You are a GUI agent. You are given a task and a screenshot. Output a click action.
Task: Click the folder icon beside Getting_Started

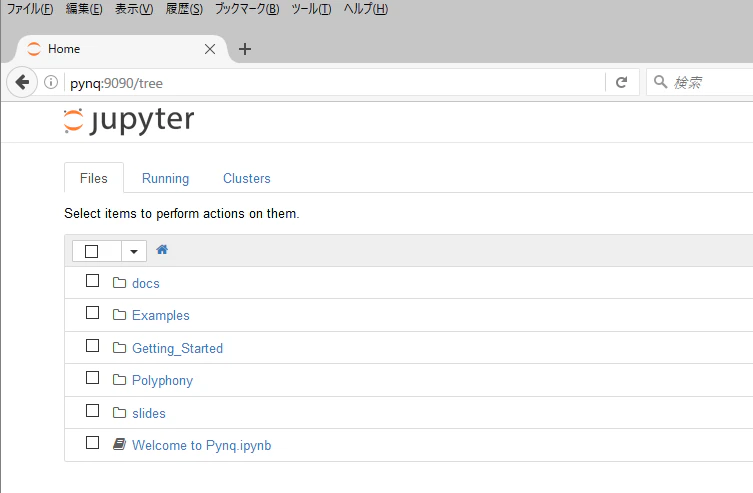point(119,348)
